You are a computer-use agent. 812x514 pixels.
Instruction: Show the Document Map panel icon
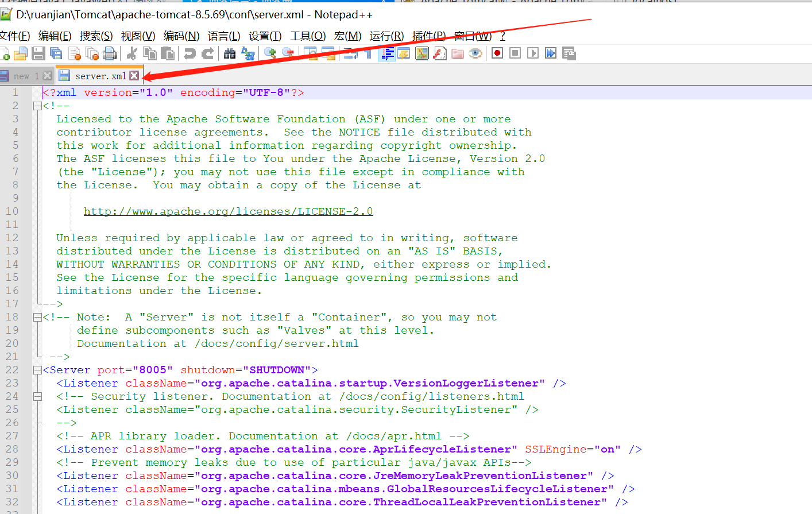tap(422, 53)
